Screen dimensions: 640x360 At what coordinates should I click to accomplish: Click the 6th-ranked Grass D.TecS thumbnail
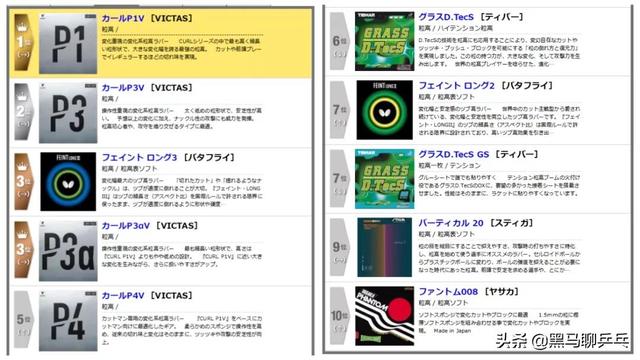pyautogui.click(x=384, y=41)
